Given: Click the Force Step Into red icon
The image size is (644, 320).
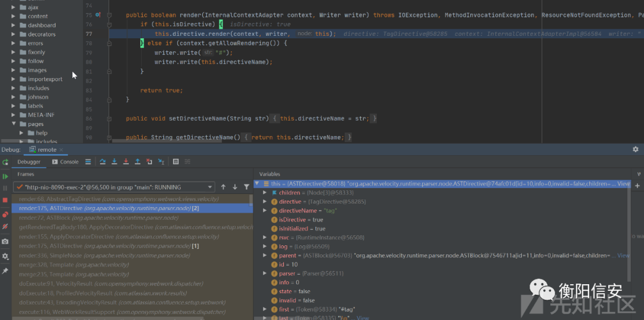Looking at the screenshot, I should (x=126, y=162).
